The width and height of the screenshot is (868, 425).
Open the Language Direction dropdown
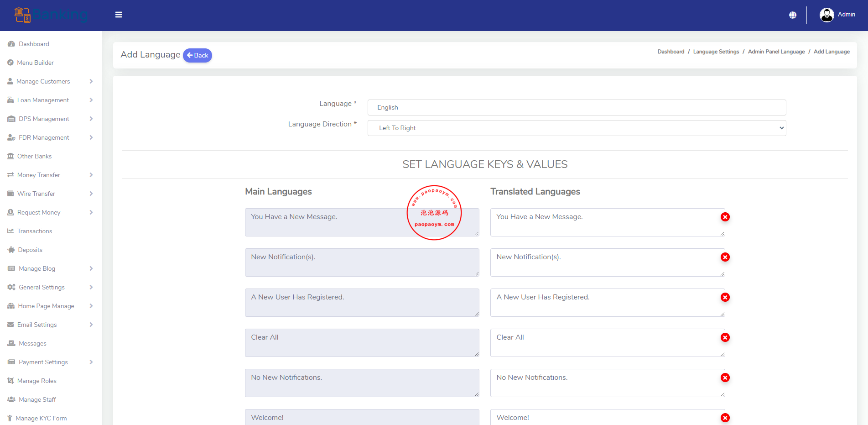[577, 128]
